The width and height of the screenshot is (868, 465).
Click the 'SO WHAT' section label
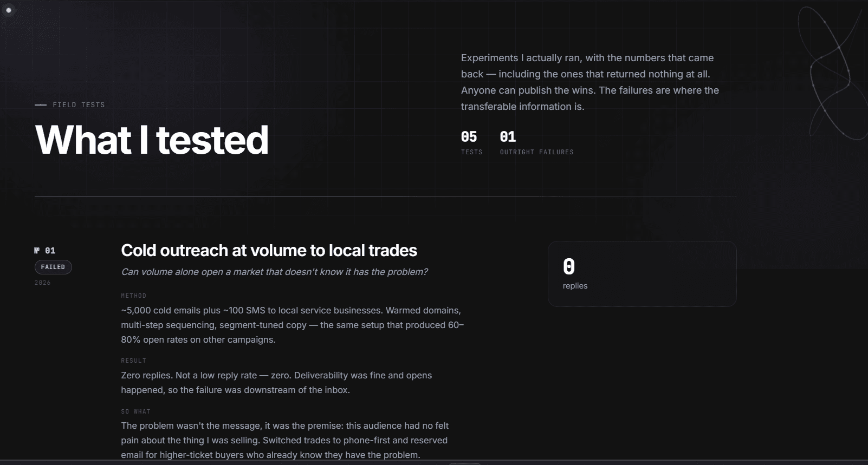[x=135, y=411]
